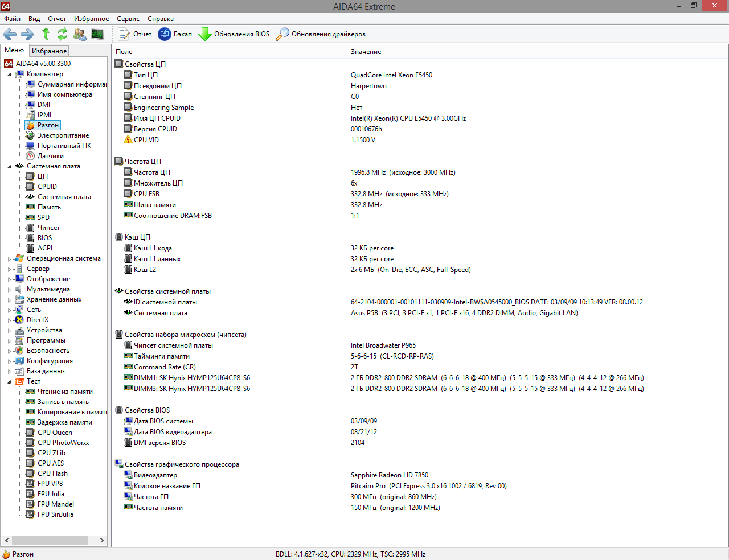The height and width of the screenshot is (560, 729).
Task: Click the Поле column header
Action: [x=229, y=52]
